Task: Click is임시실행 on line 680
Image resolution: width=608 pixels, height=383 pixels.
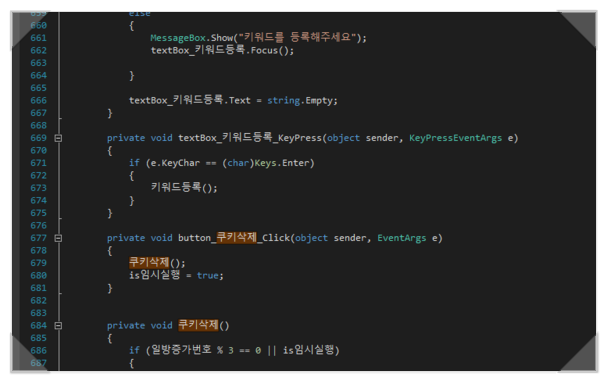Action: 154,275
